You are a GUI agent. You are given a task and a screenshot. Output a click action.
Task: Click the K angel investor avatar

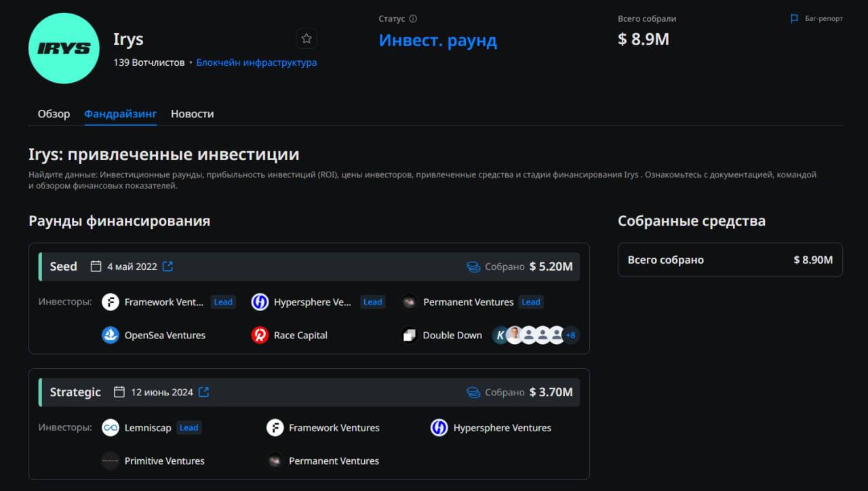pyautogui.click(x=500, y=335)
